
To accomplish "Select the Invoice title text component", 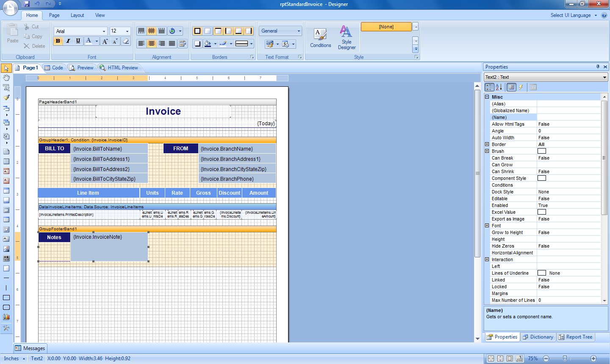I will pos(163,111).
